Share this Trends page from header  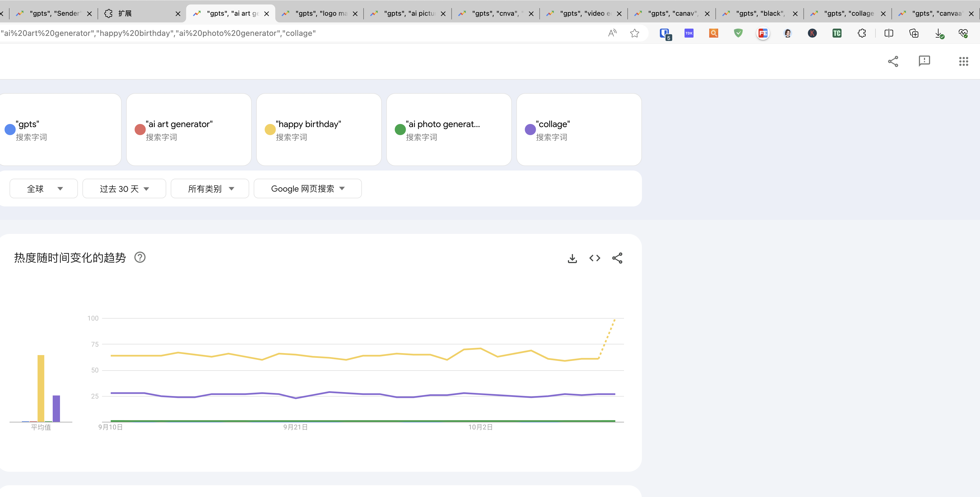[893, 61]
